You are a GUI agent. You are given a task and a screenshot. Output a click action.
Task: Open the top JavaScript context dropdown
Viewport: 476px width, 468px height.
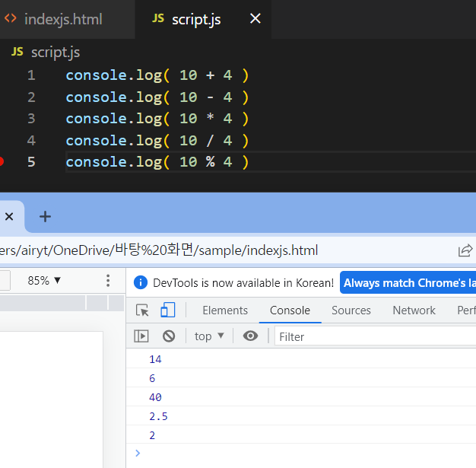click(209, 336)
